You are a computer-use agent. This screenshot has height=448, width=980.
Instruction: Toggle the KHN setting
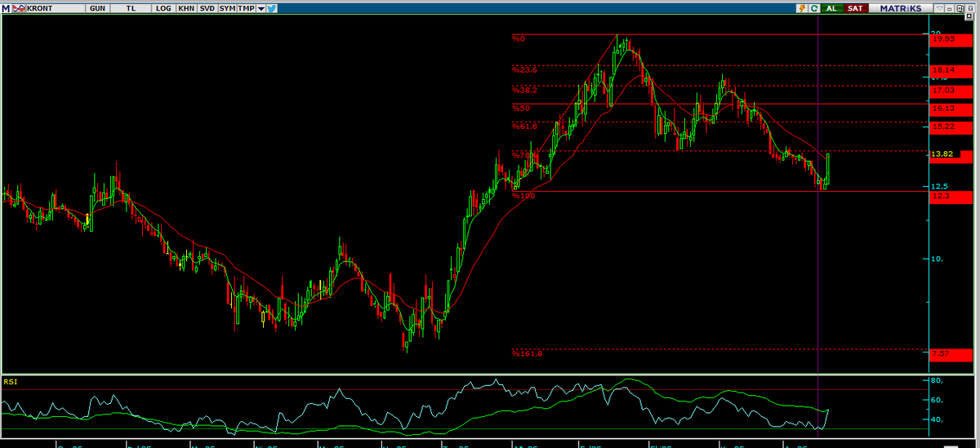[186, 8]
